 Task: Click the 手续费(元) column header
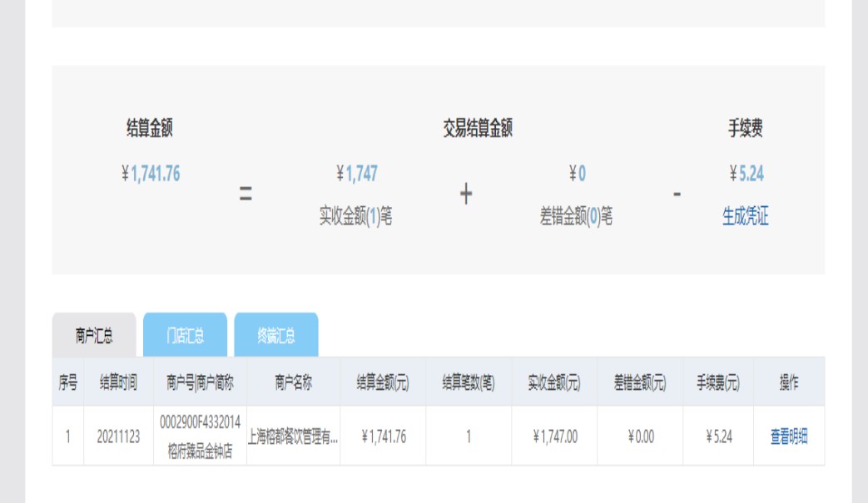pos(718,382)
